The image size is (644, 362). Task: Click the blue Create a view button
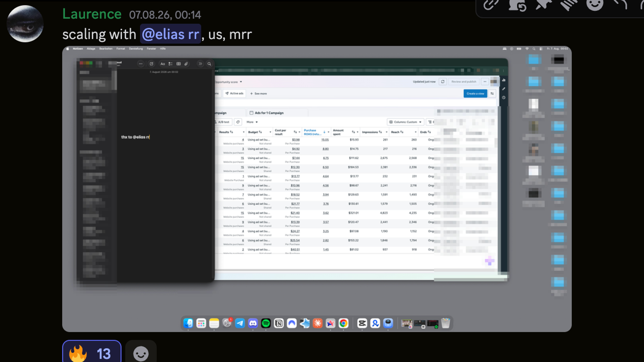coord(475,94)
